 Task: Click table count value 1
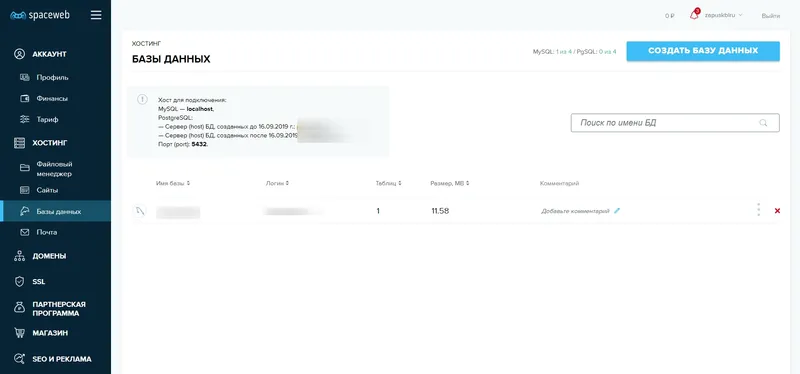coord(378,211)
